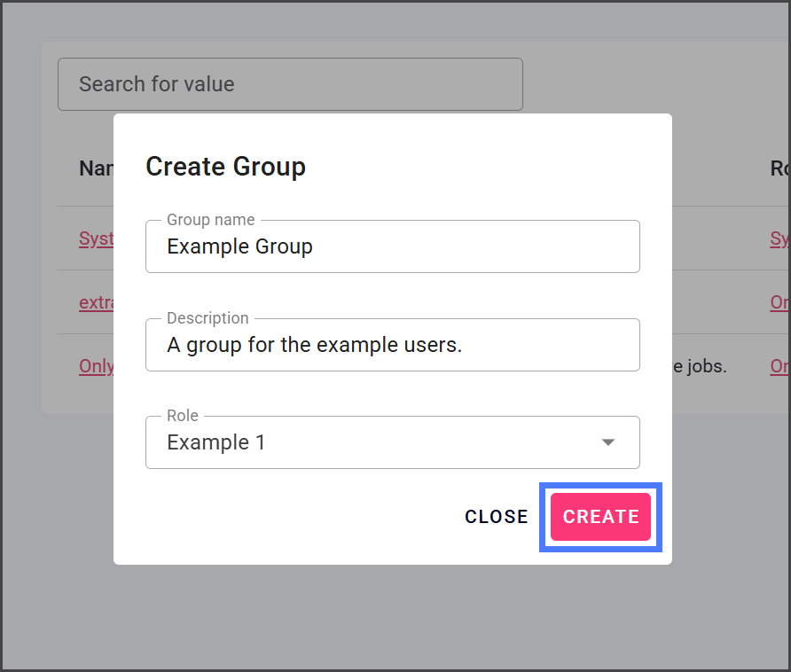Click the Search for value box
This screenshot has width=791, height=672.
click(290, 84)
